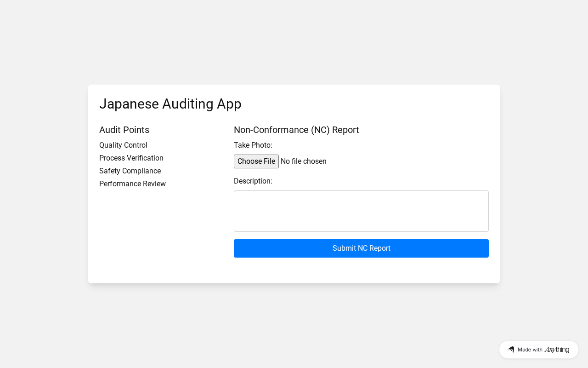Focus the Description text area
Viewport: 588px width, 368px height.
coord(361,211)
